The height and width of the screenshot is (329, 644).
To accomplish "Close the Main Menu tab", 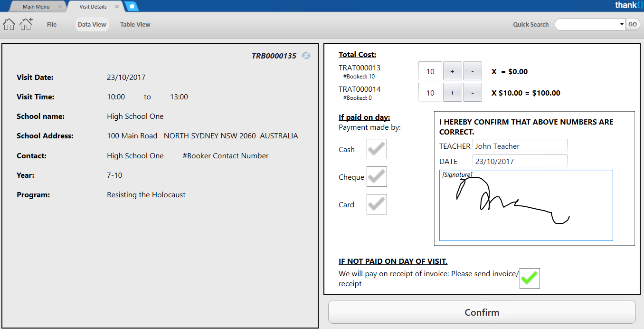I will (x=60, y=7).
